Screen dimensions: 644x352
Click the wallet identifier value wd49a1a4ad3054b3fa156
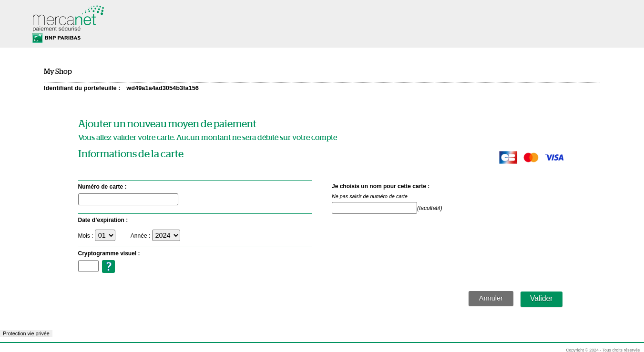162,88
